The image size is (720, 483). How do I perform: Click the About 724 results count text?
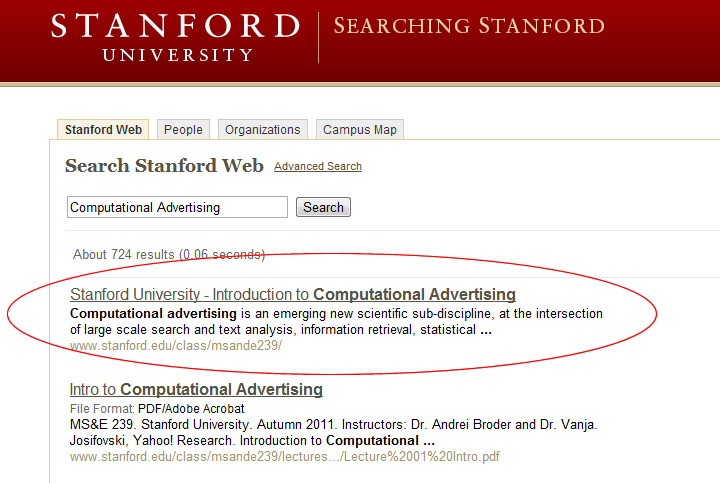[168, 255]
